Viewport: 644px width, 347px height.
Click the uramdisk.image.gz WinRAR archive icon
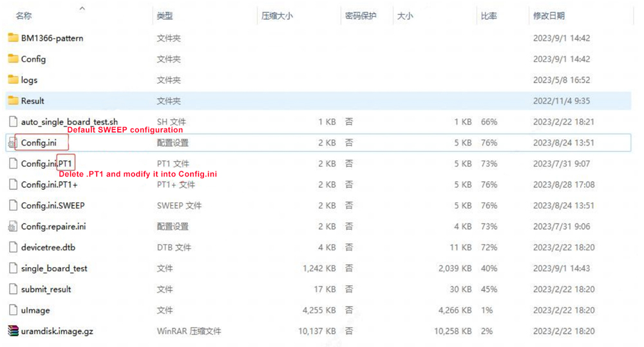point(13,331)
